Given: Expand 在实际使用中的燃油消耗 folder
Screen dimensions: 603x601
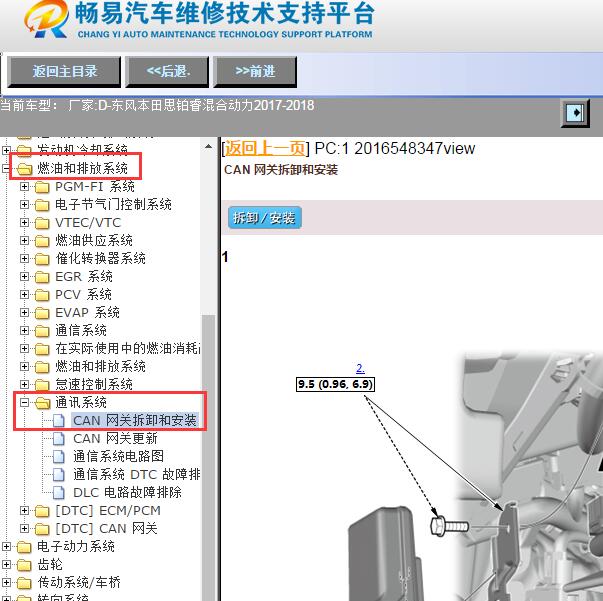Looking at the screenshot, I should (24, 349).
